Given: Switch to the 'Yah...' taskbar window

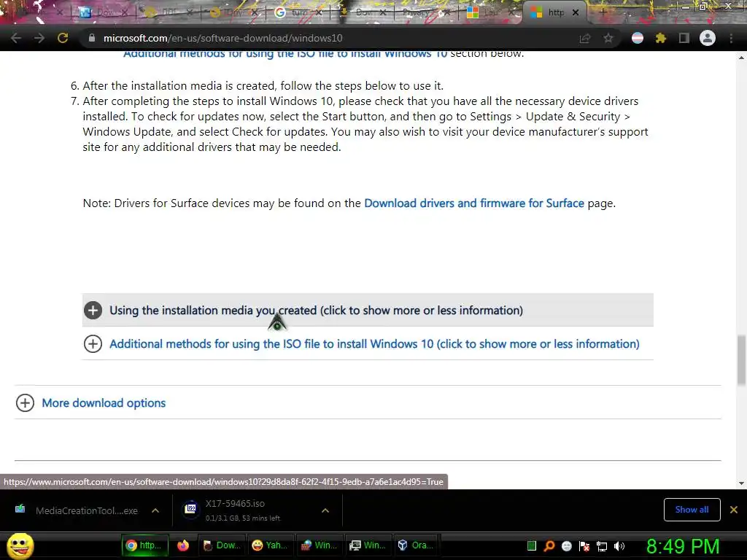Looking at the screenshot, I should (270, 545).
